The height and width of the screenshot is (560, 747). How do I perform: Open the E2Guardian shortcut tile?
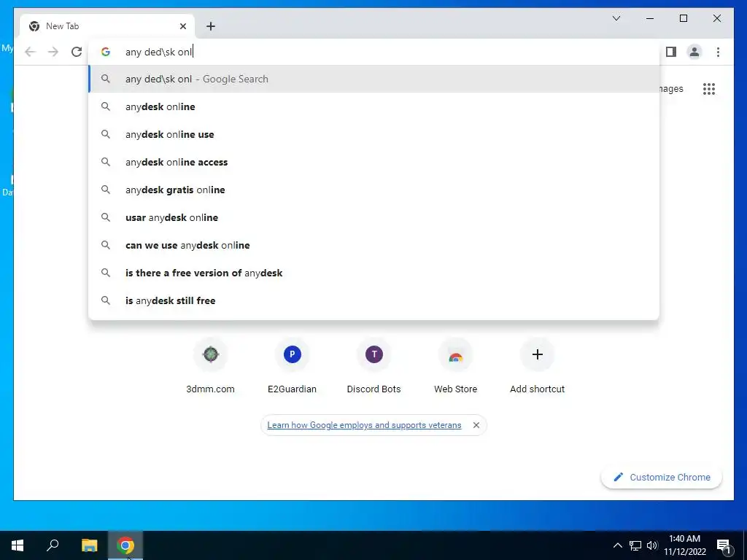pyautogui.click(x=292, y=366)
